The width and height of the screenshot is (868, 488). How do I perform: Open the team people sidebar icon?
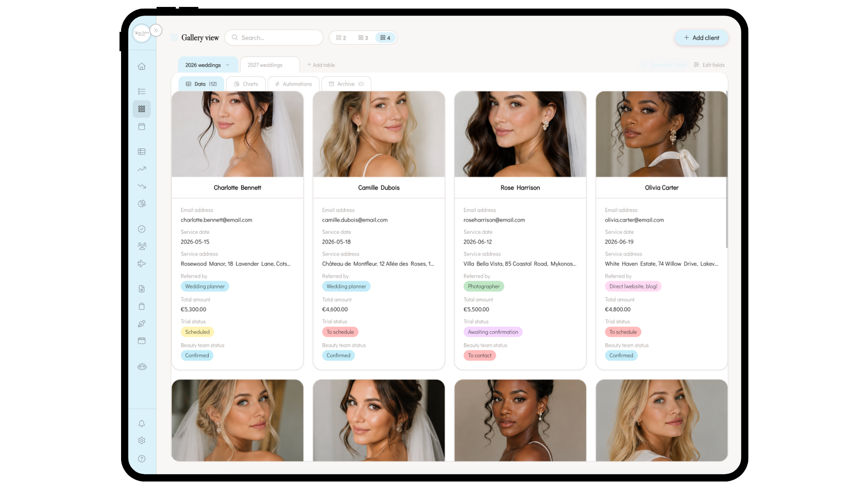(x=141, y=246)
